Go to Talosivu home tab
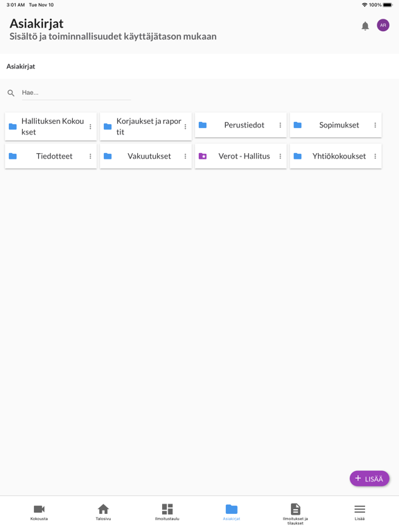This screenshot has height=532, width=399. (x=103, y=512)
